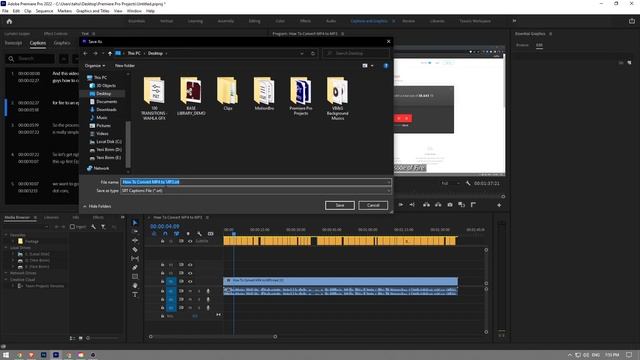Expand the Organize dropdown menu
This screenshot has width=640, height=360.
click(x=95, y=66)
